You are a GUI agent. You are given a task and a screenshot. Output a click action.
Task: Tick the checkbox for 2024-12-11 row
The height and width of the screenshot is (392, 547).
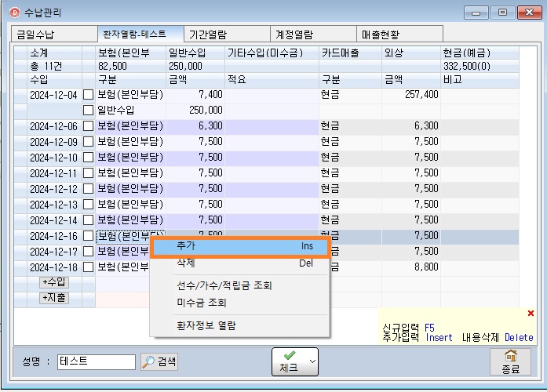[89, 172]
